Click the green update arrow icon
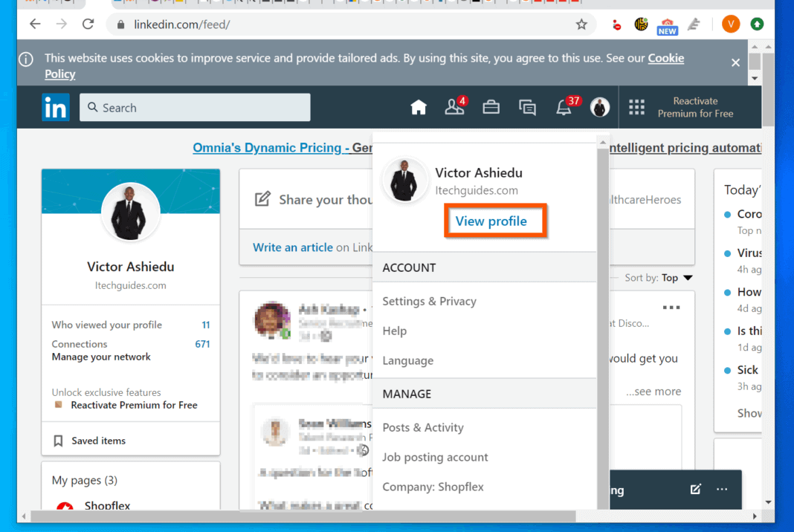This screenshot has height=532, width=794. pos(757,24)
